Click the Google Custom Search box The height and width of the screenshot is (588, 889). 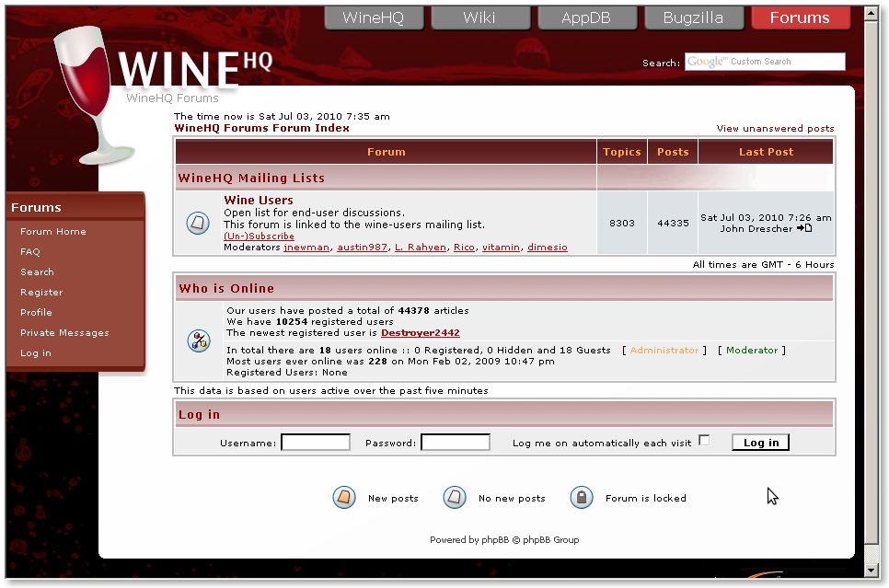765,62
